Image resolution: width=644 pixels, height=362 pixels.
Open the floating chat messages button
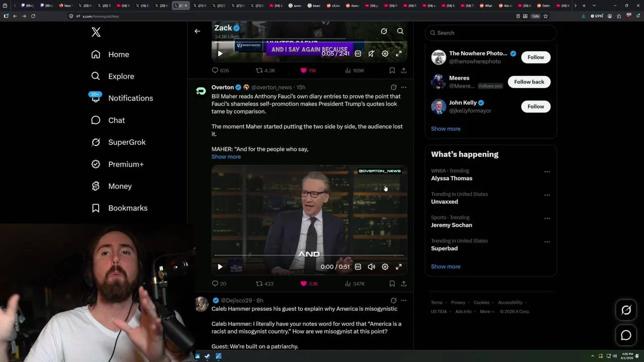click(626, 335)
